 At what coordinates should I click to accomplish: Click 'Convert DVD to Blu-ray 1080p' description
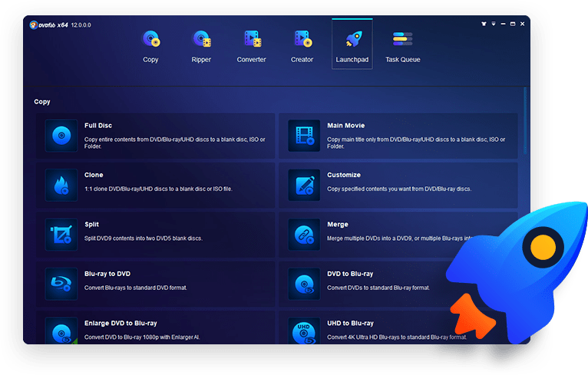[x=142, y=337]
